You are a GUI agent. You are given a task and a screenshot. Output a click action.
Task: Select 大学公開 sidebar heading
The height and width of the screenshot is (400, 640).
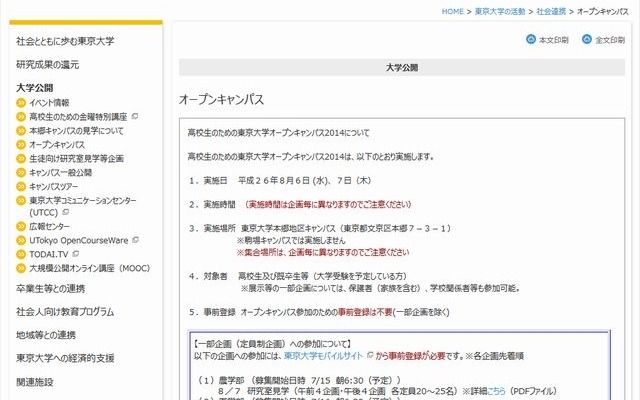34,88
